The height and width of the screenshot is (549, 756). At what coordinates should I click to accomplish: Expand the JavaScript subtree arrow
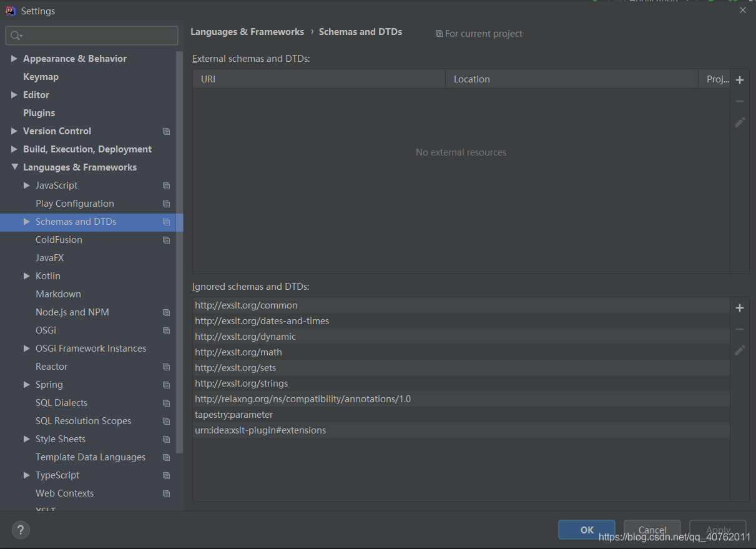pyautogui.click(x=27, y=185)
